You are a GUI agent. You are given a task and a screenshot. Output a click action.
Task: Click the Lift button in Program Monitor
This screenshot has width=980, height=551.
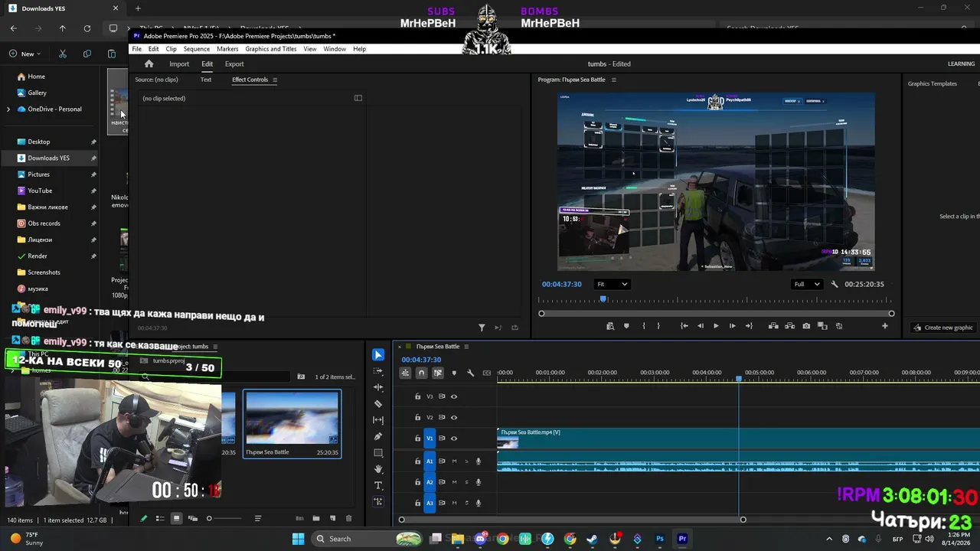[773, 326]
